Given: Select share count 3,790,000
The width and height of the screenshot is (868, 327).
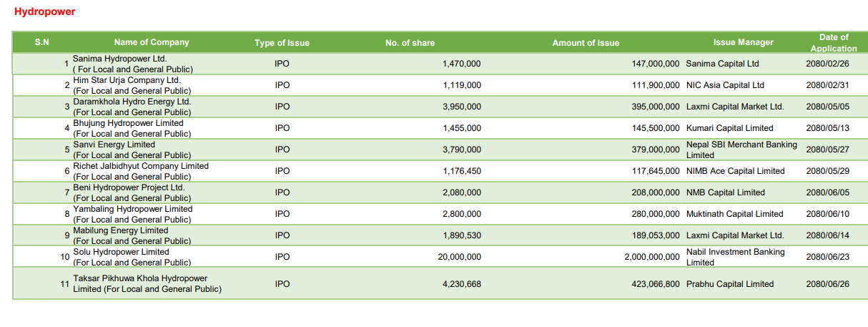Looking at the screenshot, I should (462, 150).
